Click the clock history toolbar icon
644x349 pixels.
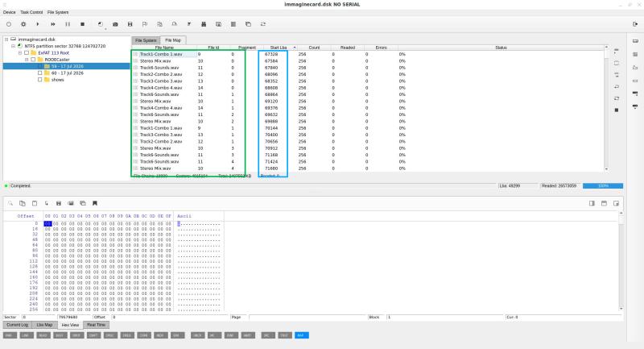101,24
